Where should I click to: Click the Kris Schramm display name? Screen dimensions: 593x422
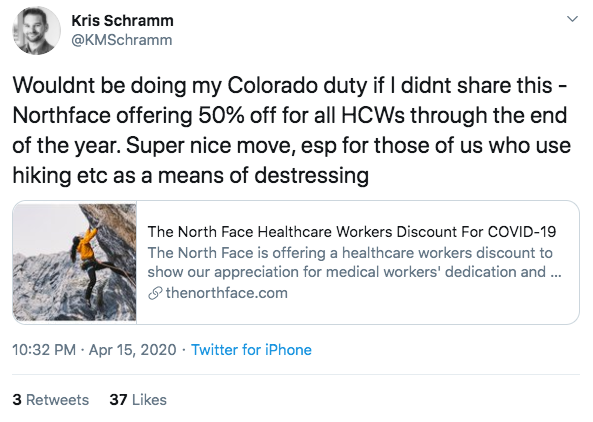tap(122, 20)
